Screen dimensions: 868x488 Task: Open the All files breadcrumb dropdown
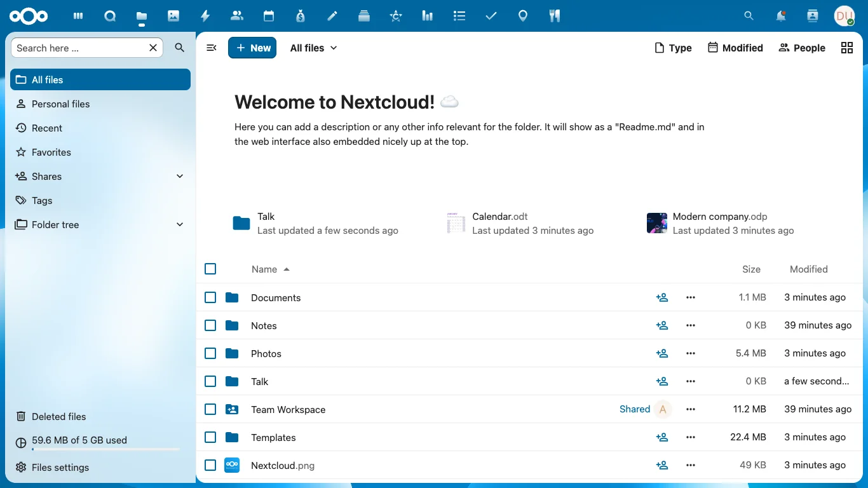pos(314,48)
